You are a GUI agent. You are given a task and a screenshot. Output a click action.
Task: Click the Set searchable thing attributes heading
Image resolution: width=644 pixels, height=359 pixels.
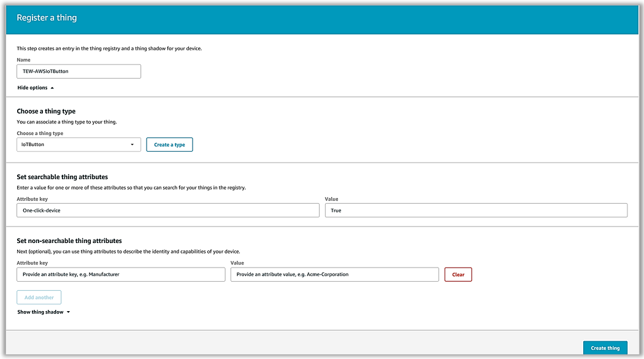tap(62, 177)
